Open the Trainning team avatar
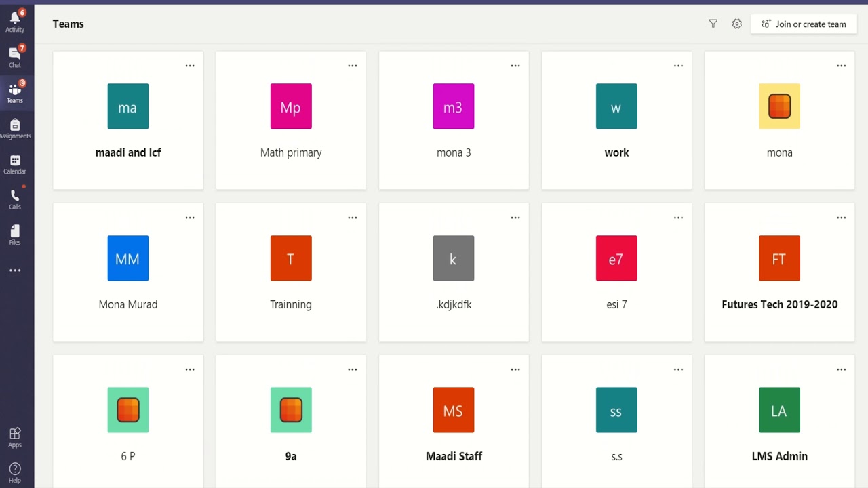The height and width of the screenshot is (488, 868). coord(291,258)
